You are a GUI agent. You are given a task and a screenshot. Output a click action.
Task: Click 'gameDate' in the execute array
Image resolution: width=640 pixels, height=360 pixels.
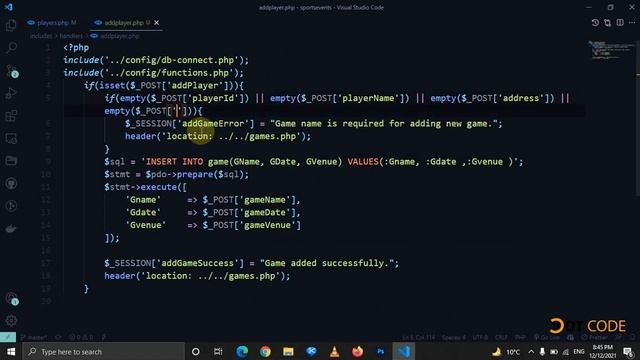pos(264,212)
